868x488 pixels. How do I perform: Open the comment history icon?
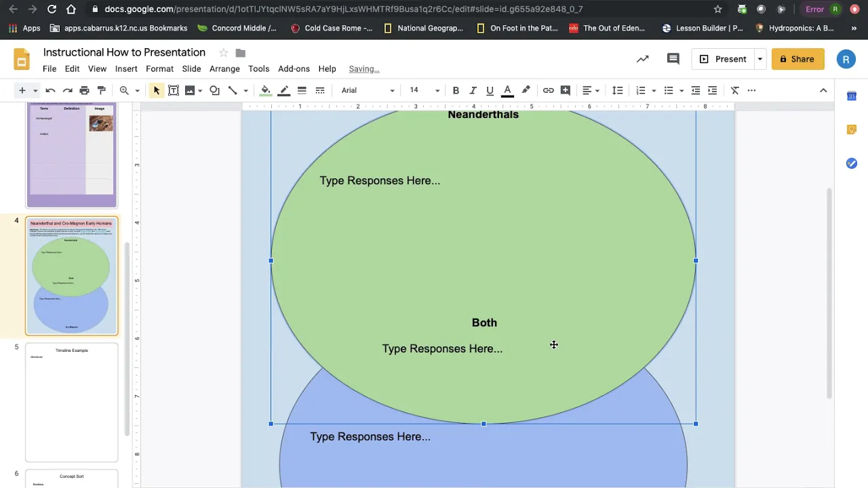point(673,59)
